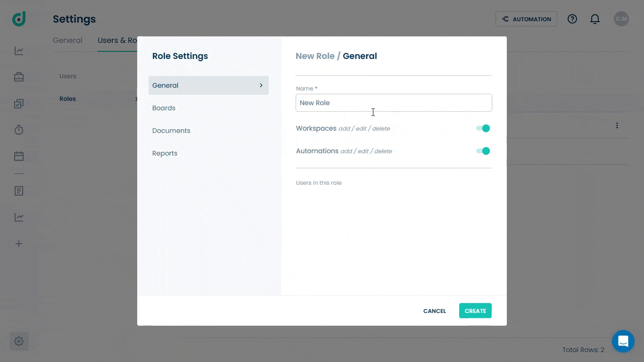This screenshot has width=644, height=362.
Task: Click the help question mark icon
Action: 572,19
